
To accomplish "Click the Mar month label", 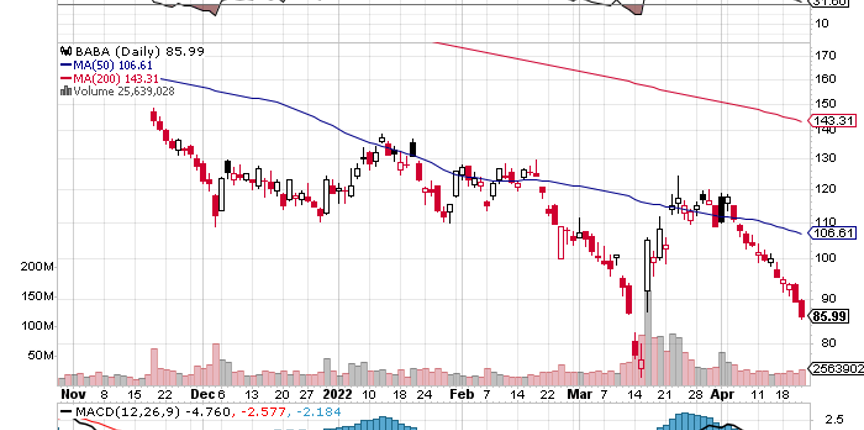I will pos(581,395).
